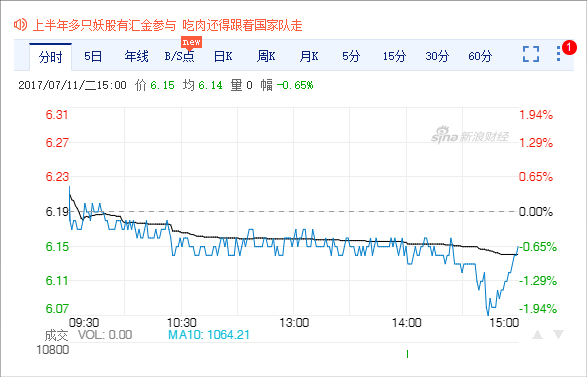Click the 14:00 volume bar marker

pyautogui.click(x=407, y=354)
